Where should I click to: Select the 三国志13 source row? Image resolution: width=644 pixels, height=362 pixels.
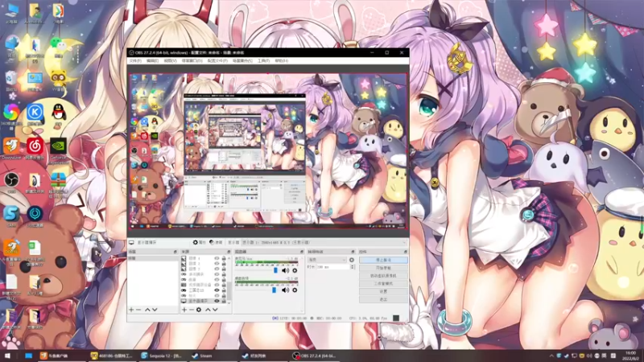pos(204,290)
